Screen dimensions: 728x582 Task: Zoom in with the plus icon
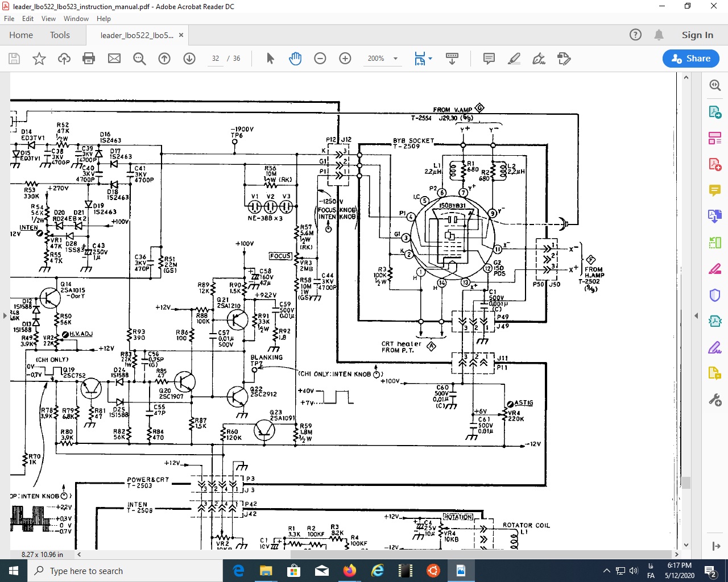[345, 59]
